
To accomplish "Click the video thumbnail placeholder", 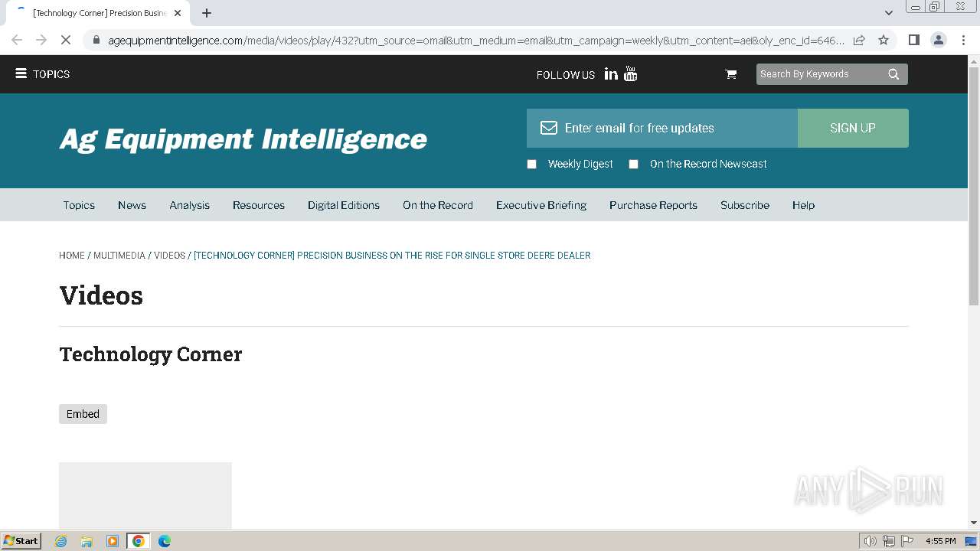I will click(x=145, y=496).
